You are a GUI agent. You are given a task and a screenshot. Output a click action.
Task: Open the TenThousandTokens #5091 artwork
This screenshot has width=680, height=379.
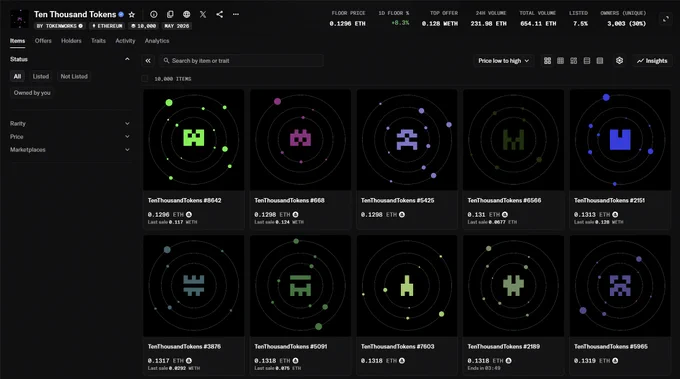(x=300, y=286)
